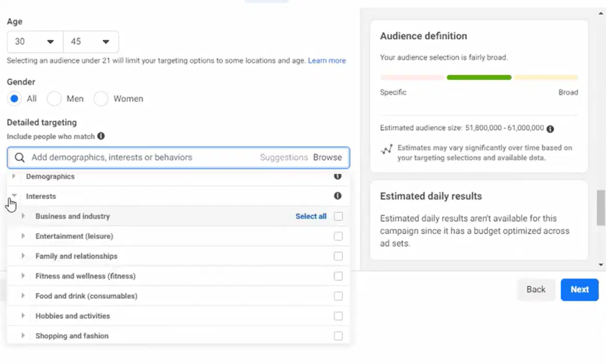This screenshot has height=364, width=606.
Task: Collapse the Interests category arrow
Action: click(x=14, y=196)
